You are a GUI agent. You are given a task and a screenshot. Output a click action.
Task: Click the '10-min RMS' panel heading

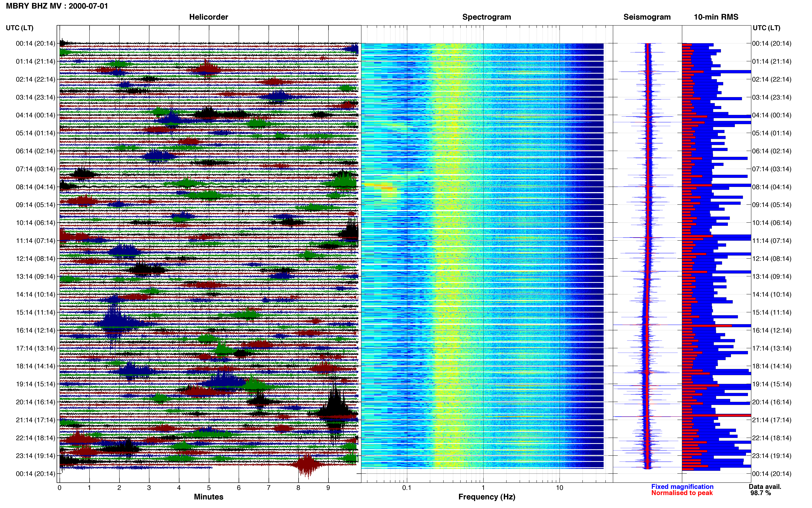(716, 17)
